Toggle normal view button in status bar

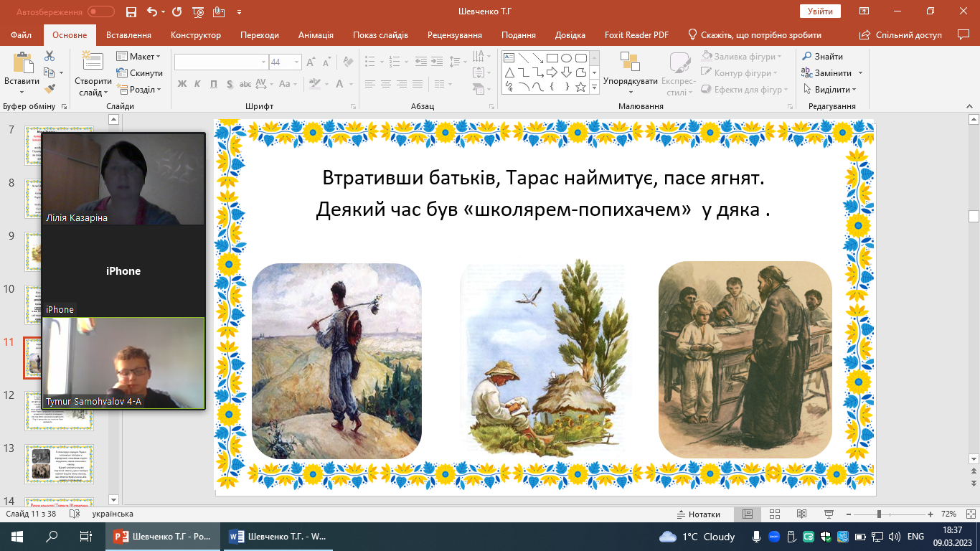point(747,514)
